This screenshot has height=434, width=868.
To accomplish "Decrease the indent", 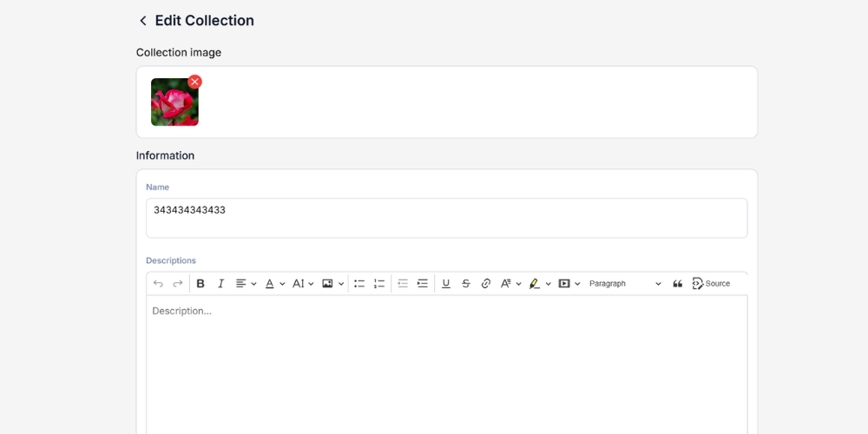I will 403,284.
